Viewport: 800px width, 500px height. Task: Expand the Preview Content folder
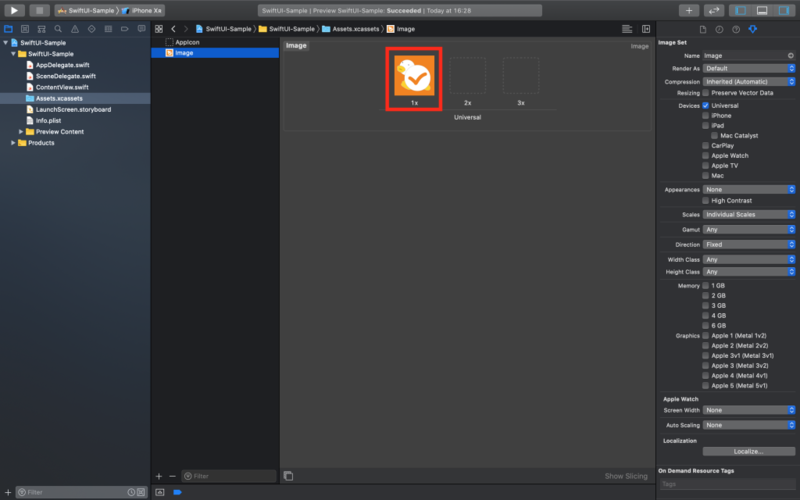point(21,132)
